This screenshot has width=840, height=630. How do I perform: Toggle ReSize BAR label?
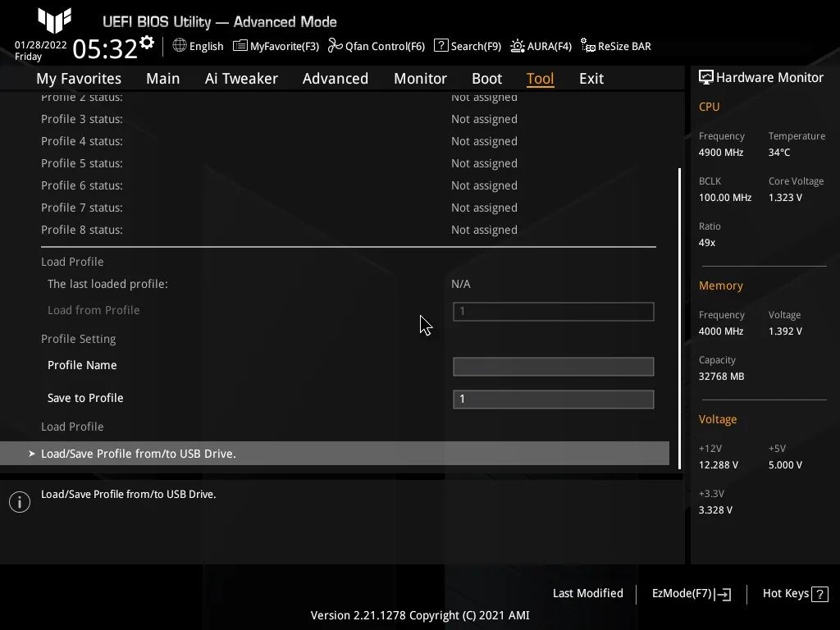pyautogui.click(x=624, y=46)
